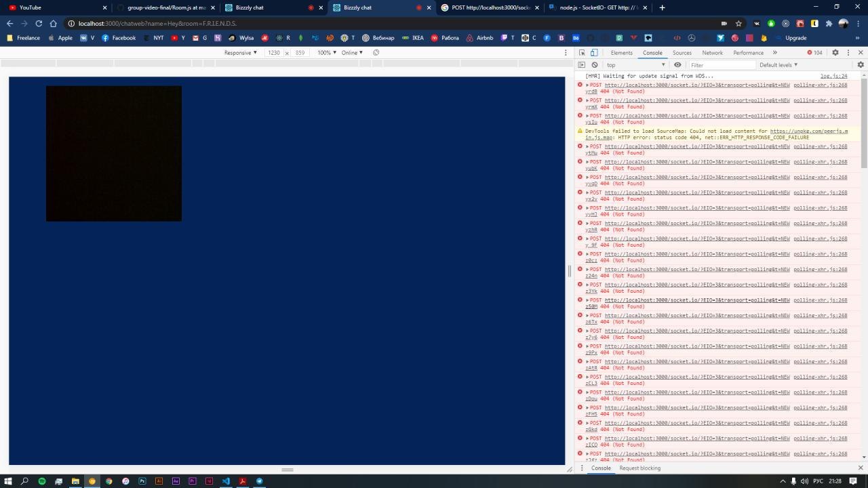This screenshot has height=488, width=868.
Task: Reload the current page
Action: [39, 23]
